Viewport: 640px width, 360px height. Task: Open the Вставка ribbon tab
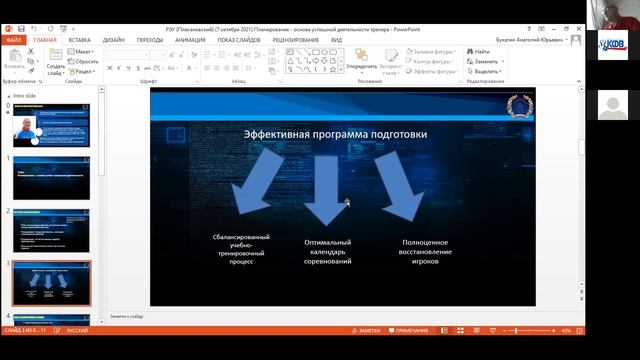click(80, 40)
